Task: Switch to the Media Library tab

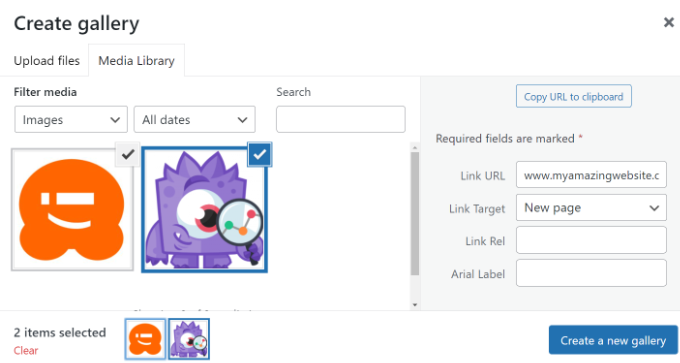Action: tap(137, 61)
